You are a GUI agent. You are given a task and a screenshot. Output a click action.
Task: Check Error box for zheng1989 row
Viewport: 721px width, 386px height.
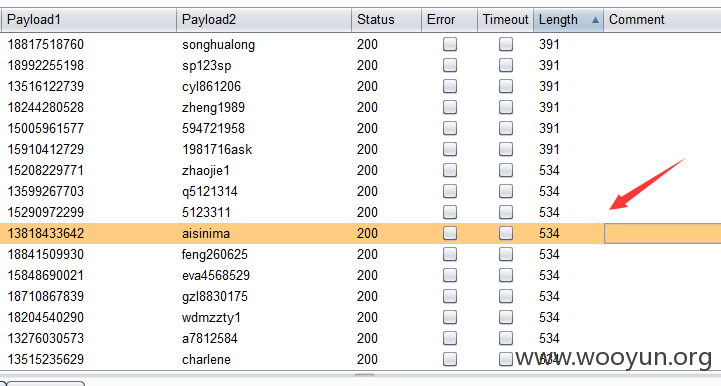click(450, 107)
